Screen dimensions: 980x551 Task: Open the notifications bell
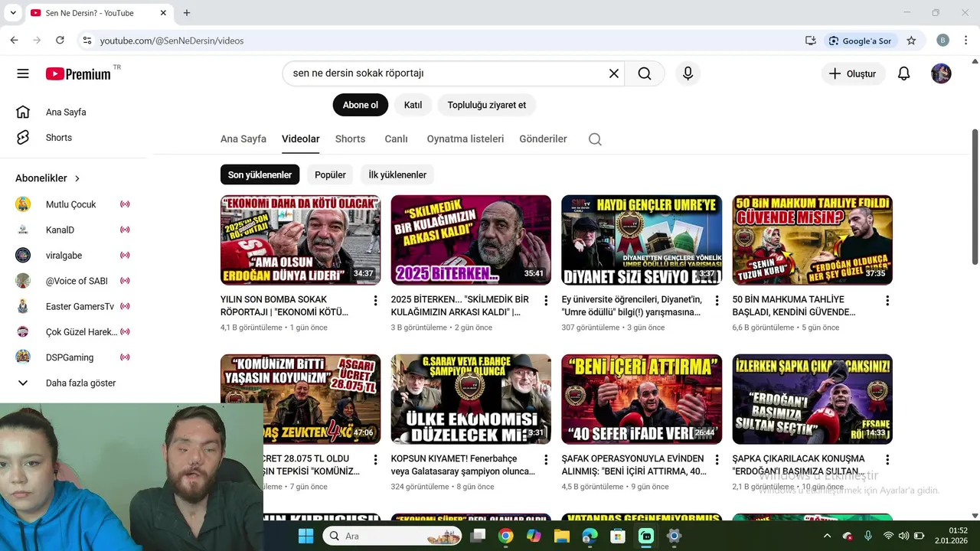tap(903, 73)
